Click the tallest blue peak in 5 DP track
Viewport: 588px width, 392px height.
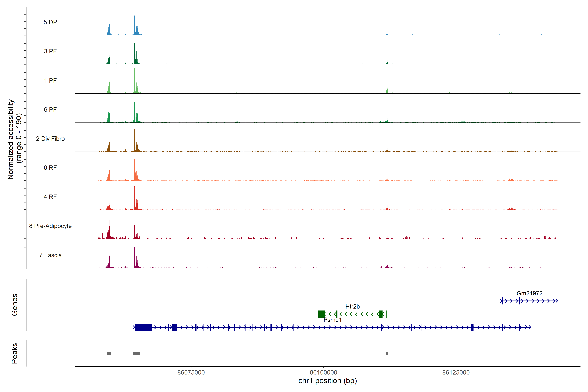pos(135,25)
